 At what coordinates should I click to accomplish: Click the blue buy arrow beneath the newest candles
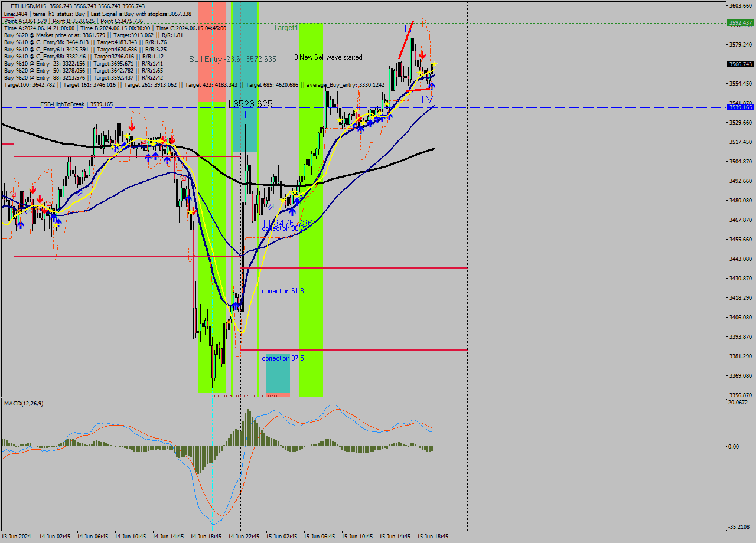[x=431, y=86]
